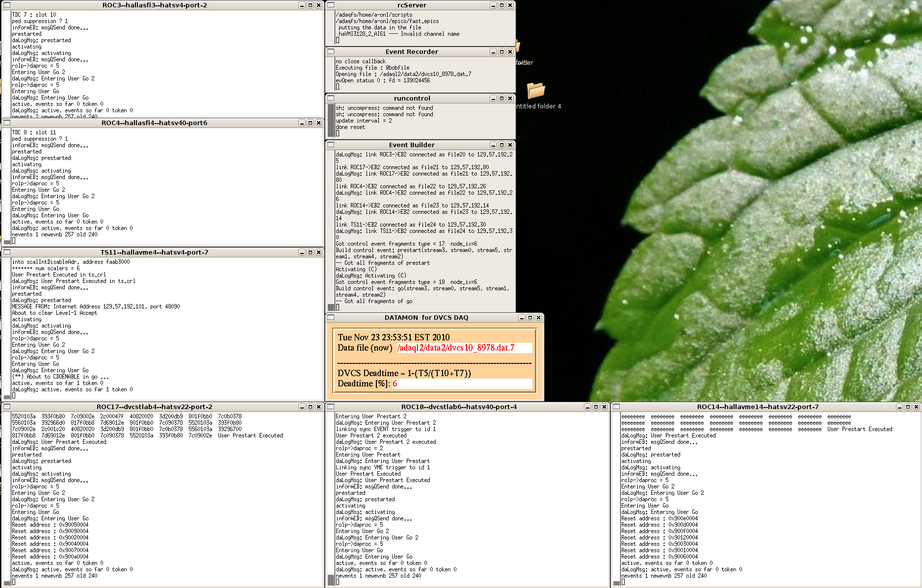Click 'Reset address : 0x90060004' in ROC14

coord(659,557)
